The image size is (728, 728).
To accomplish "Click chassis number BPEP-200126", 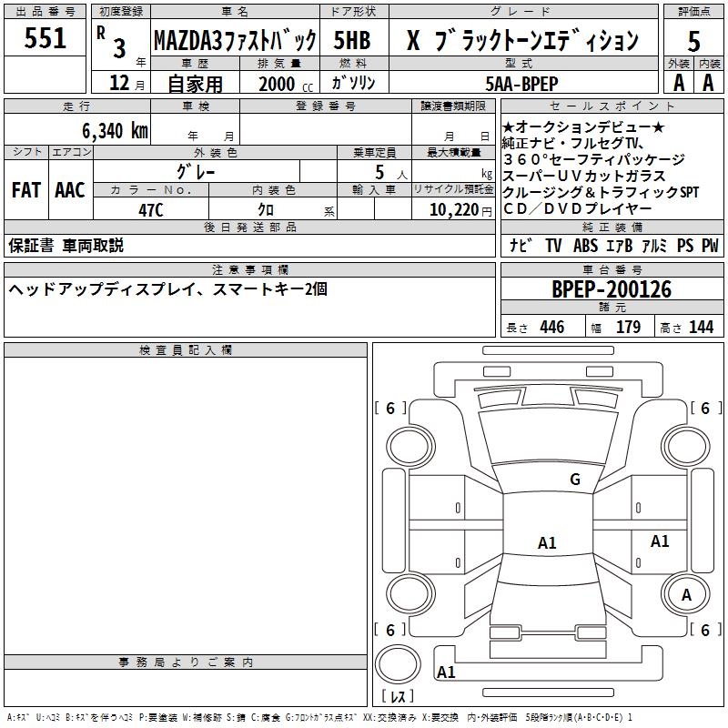I will [x=612, y=289].
